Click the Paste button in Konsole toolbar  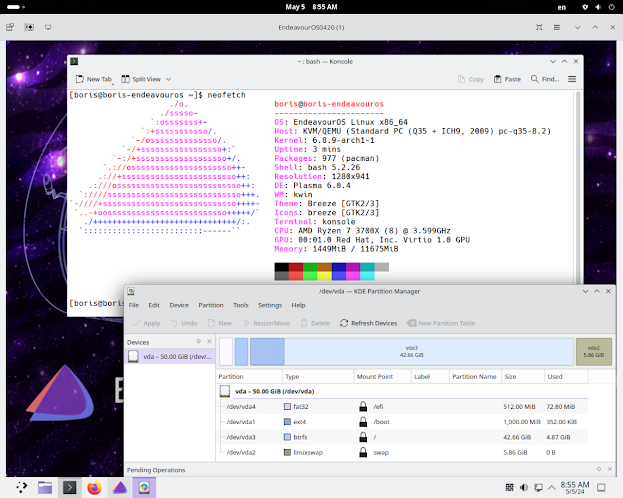[x=507, y=79]
